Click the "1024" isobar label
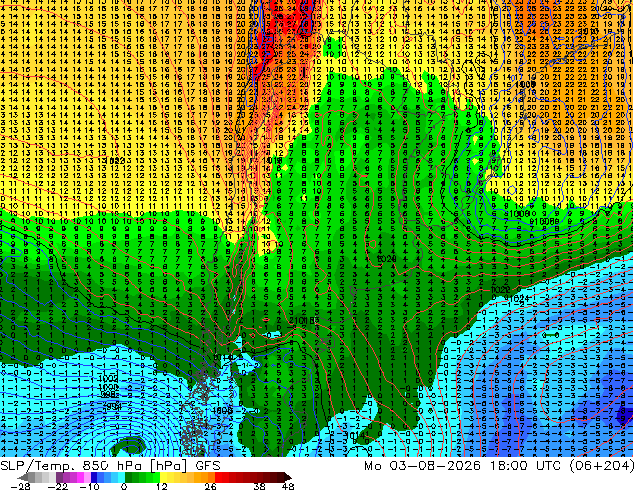Screen dimensions: 634x490 [520, 298]
